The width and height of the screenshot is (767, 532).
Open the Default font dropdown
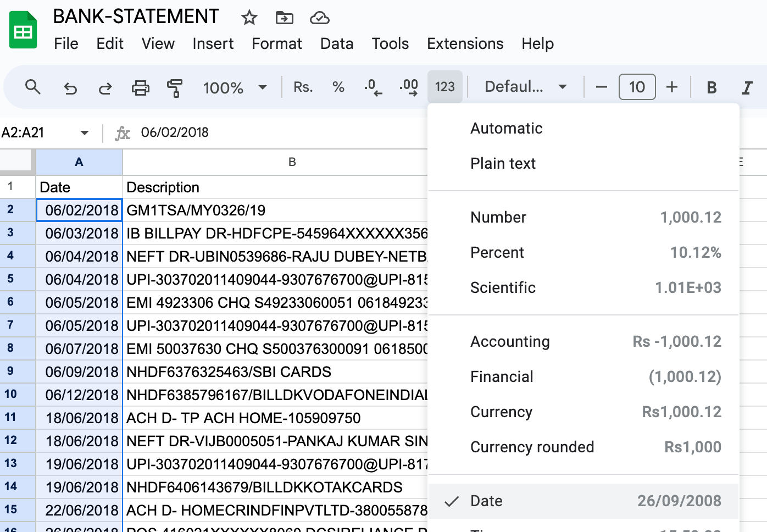tap(526, 87)
